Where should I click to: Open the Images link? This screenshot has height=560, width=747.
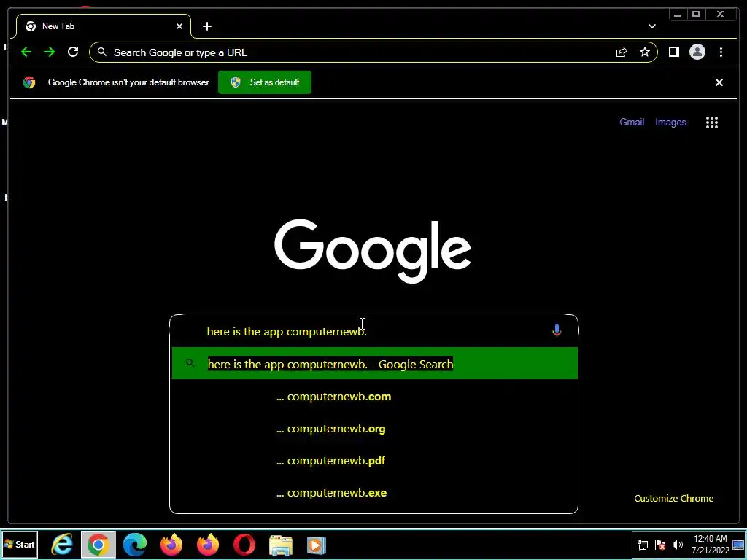tap(670, 122)
